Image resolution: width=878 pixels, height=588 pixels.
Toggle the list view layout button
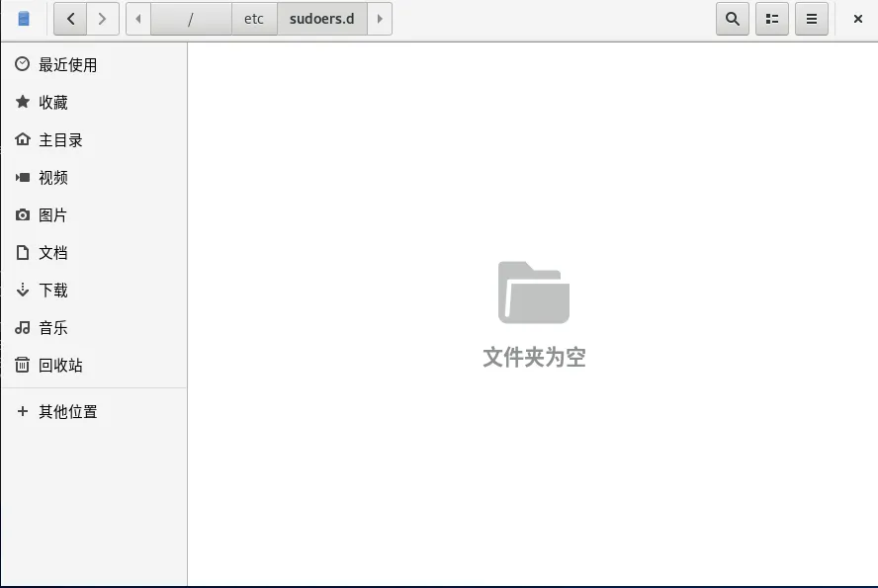(x=772, y=19)
